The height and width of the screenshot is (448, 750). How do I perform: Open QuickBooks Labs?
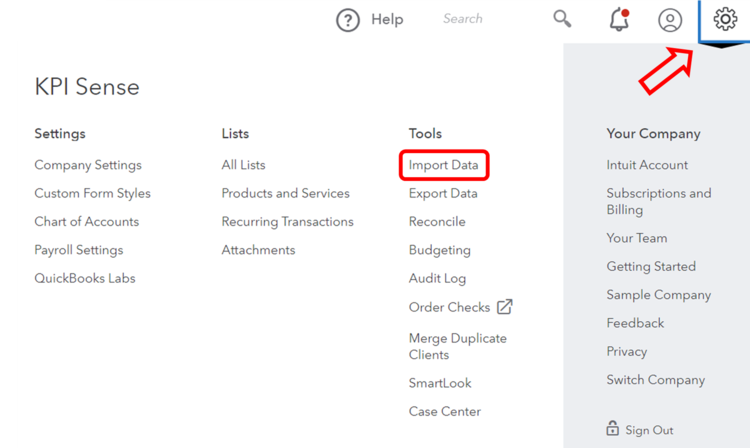click(x=85, y=278)
